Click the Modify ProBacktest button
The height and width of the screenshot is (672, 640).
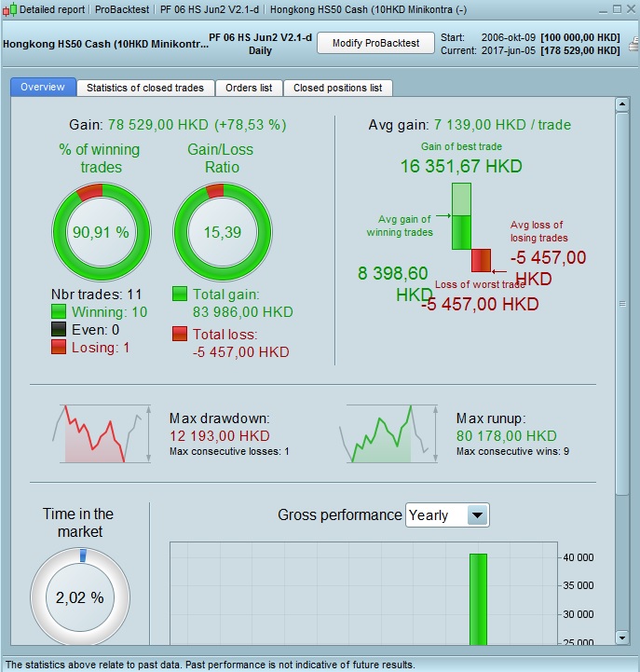click(x=375, y=43)
